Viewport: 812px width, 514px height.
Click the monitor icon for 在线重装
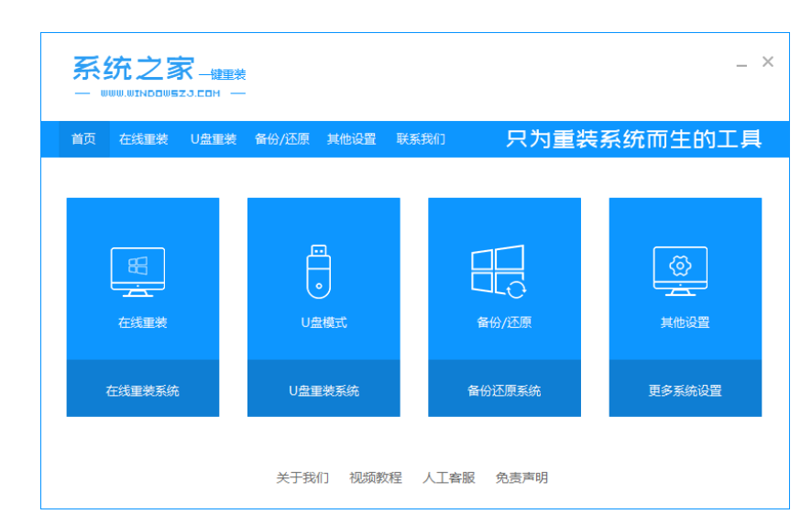pos(138,271)
